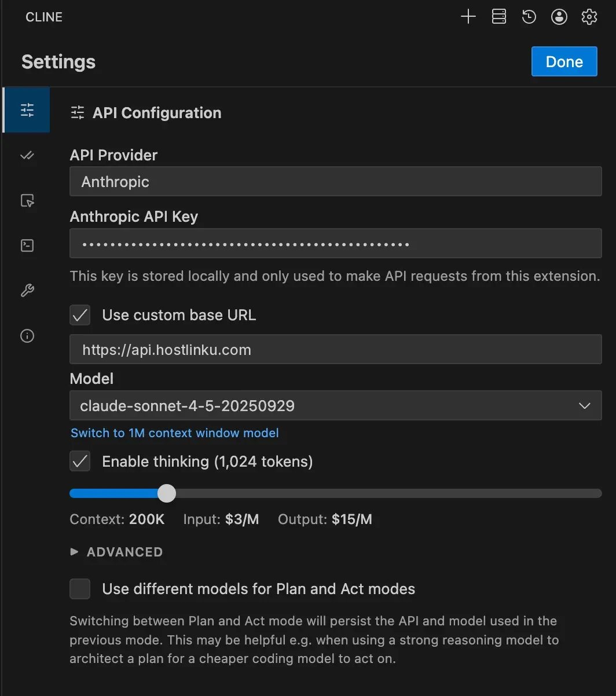Viewport: 616px width, 696px height.
Task: Click the CLINE panel title
Action: pyautogui.click(x=44, y=17)
